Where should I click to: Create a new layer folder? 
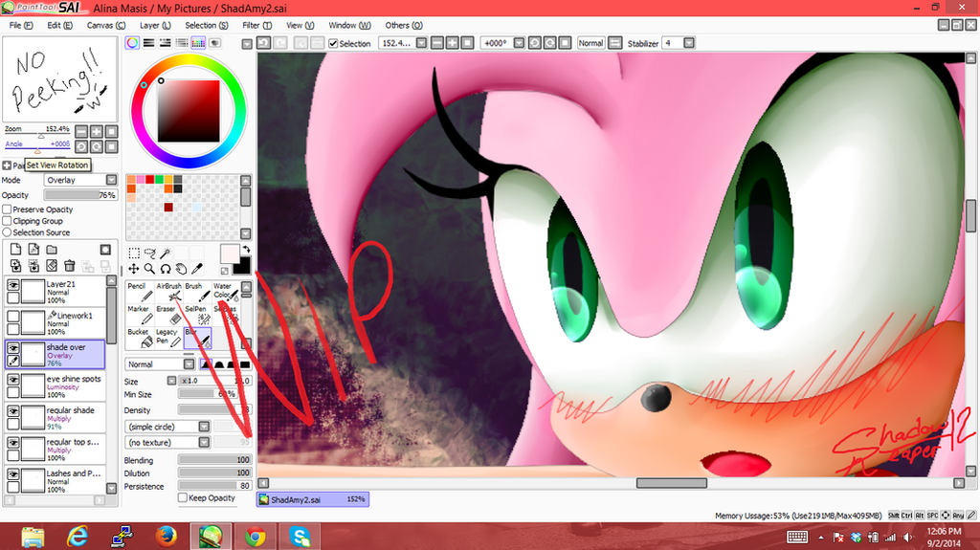52,250
